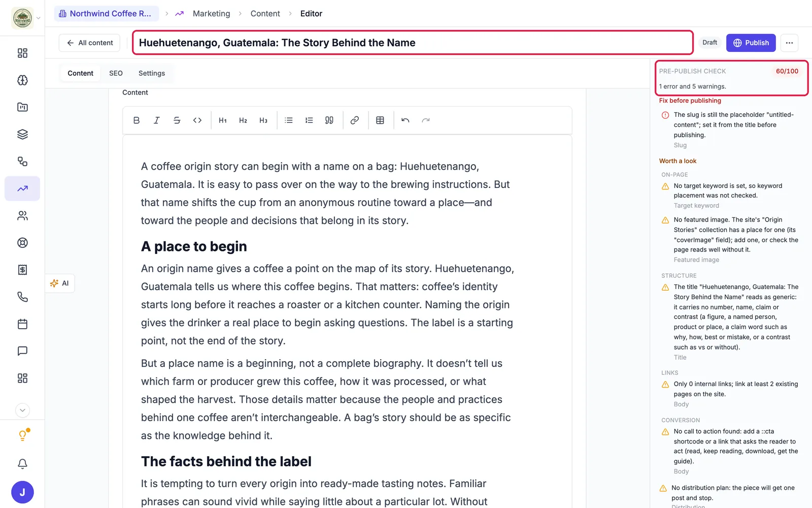Click the Slug link under the error
Image resolution: width=812 pixels, height=508 pixels.
pos(680,145)
